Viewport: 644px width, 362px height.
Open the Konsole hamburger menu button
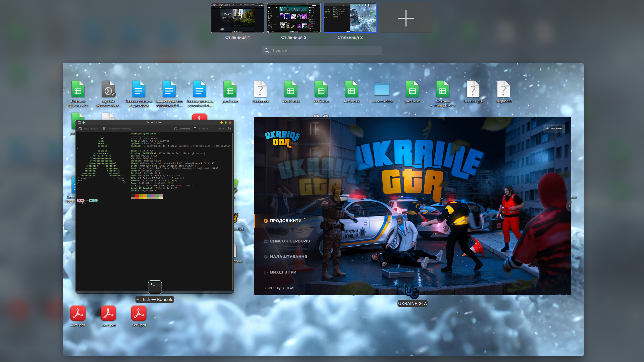229,129
